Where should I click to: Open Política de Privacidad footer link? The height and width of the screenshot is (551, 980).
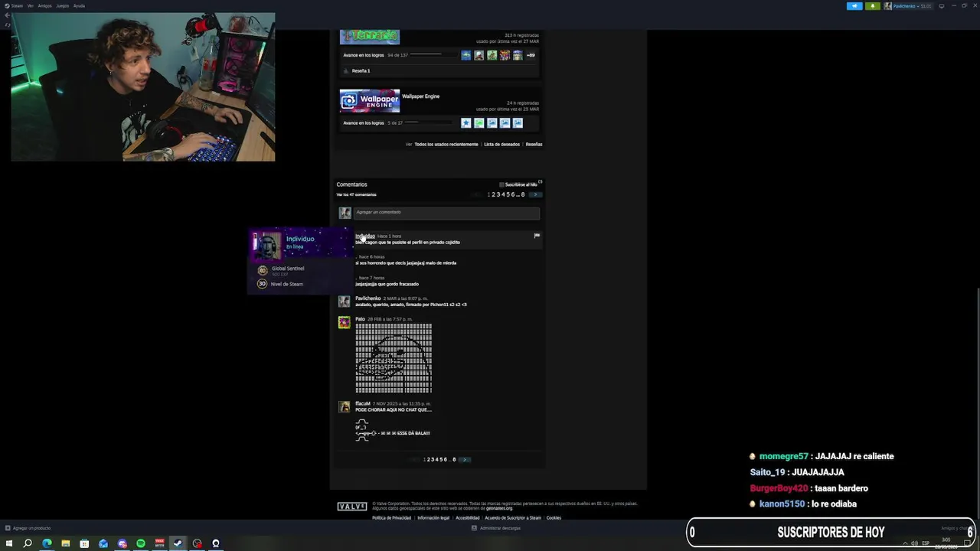point(391,518)
